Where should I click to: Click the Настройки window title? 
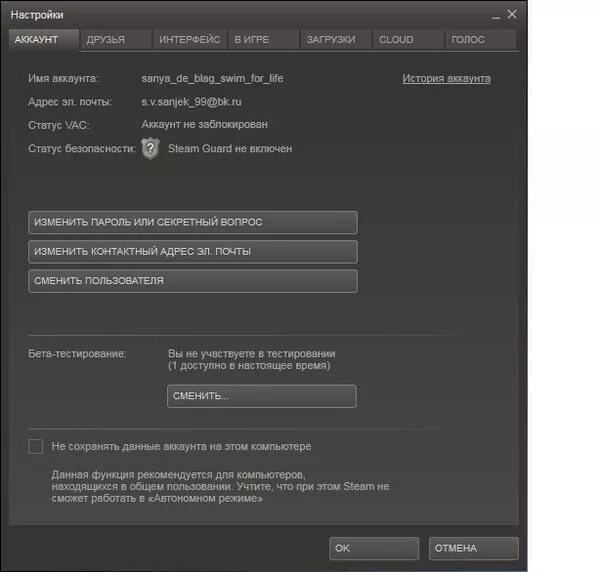coord(37,15)
